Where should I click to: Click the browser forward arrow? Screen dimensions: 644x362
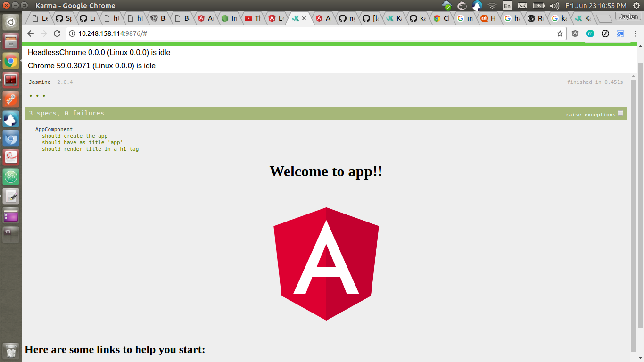point(44,33)
